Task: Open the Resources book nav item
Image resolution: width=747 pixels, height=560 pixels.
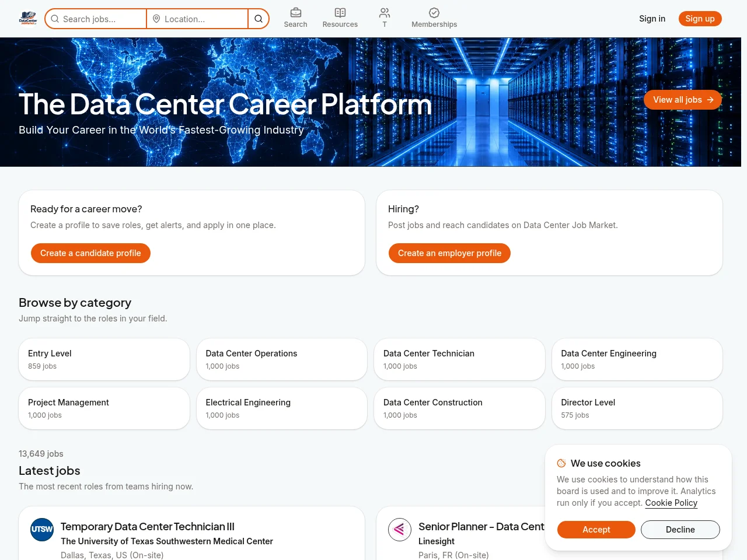Action: [340, 18]
